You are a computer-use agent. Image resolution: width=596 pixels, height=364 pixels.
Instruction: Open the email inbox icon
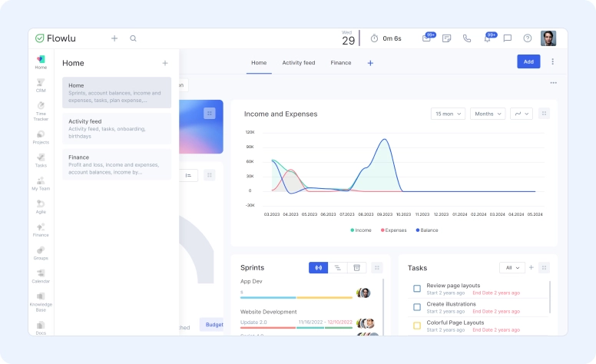tap(426, 38)
